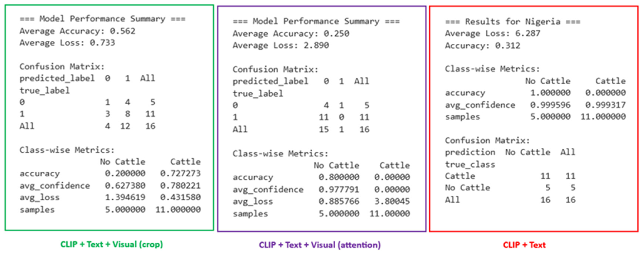The image size is (644, 254).
Task: Click the avg_confidence value 0.627380
Action: pos(125,185)
